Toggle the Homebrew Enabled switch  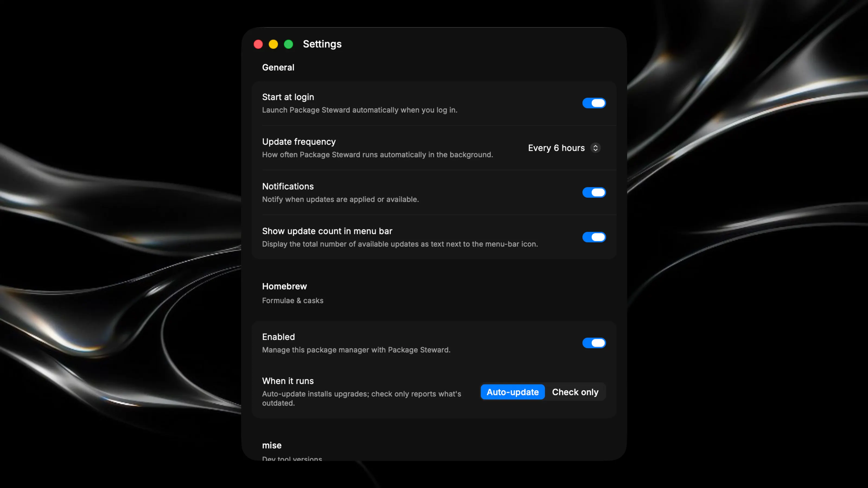[594, 343]
